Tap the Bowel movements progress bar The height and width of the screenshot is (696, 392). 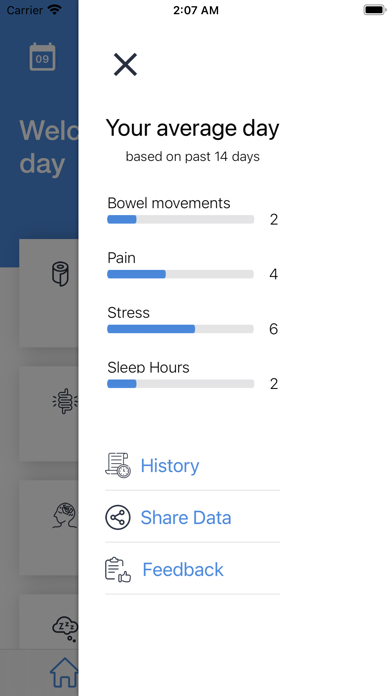click(x=181, y=219)
